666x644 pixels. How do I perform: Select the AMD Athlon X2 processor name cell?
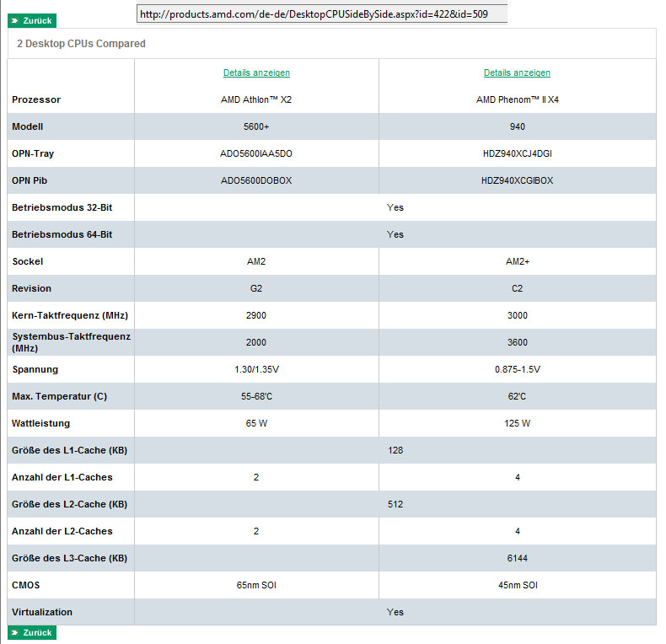pyautogui.click(x=256, y=99)
